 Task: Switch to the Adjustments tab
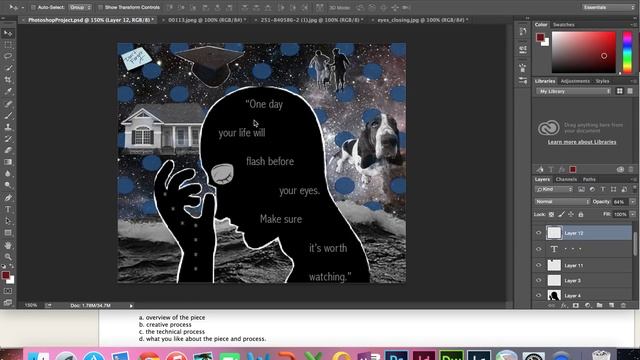pyautogui.click(x=575, y=81)
